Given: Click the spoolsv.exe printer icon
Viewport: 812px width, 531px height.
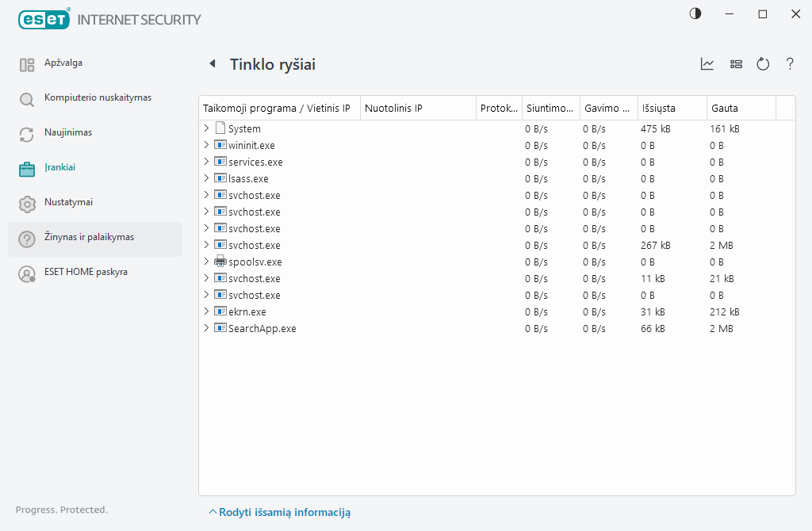Looking at the screenshot, I should click(220, 262).
